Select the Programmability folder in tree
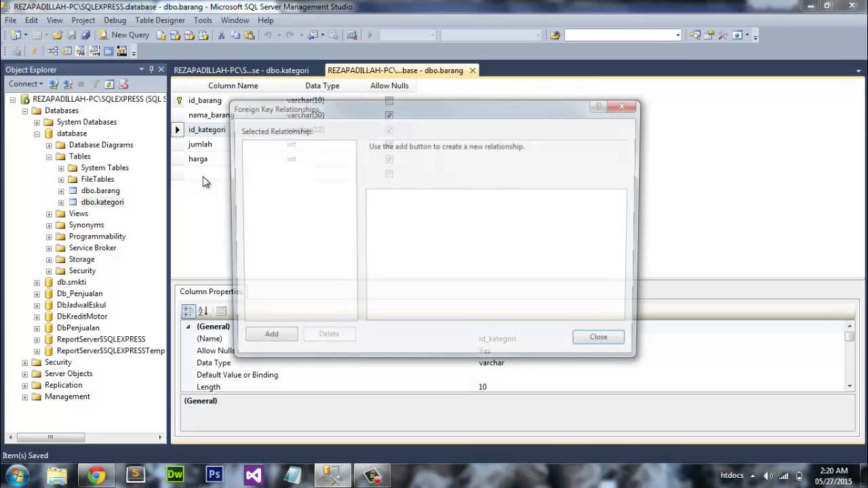 [x=97, y=237]
